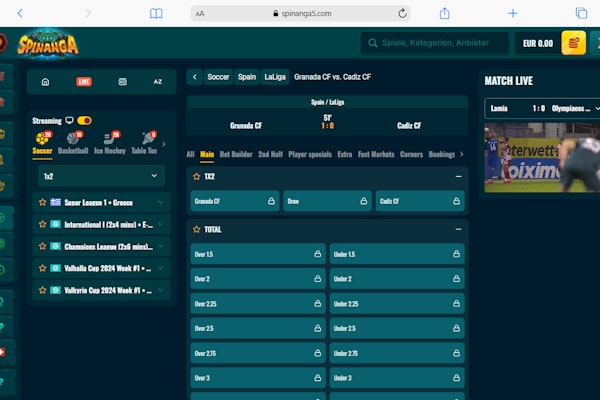Screen dimensions: 600x400
Task: Open the calendar schedule icon
Action: [122, 82]
